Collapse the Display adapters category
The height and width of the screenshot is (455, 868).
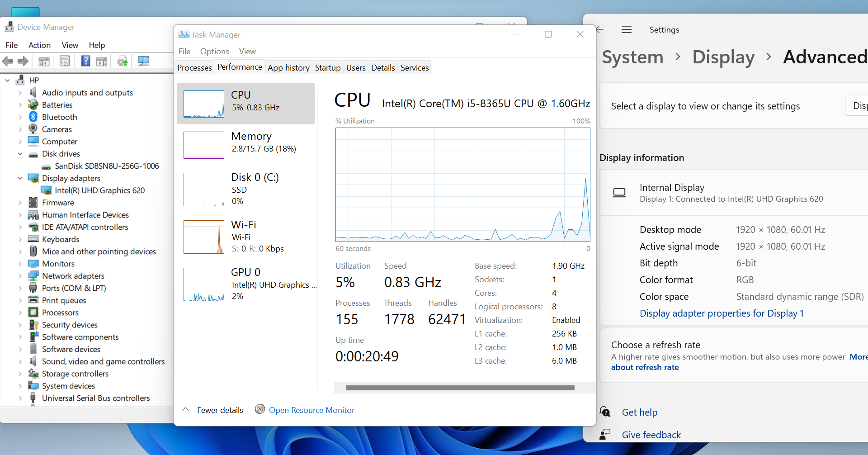20,178
